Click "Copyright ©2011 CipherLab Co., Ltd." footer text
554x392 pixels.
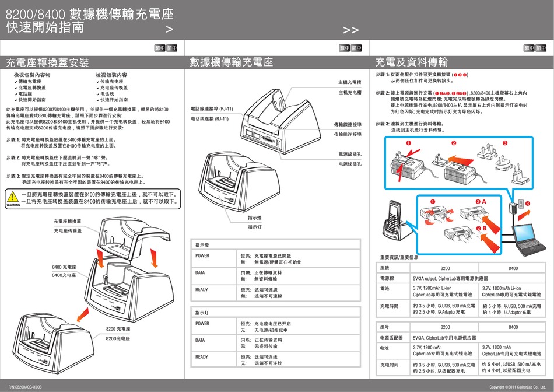pos(518,387)
